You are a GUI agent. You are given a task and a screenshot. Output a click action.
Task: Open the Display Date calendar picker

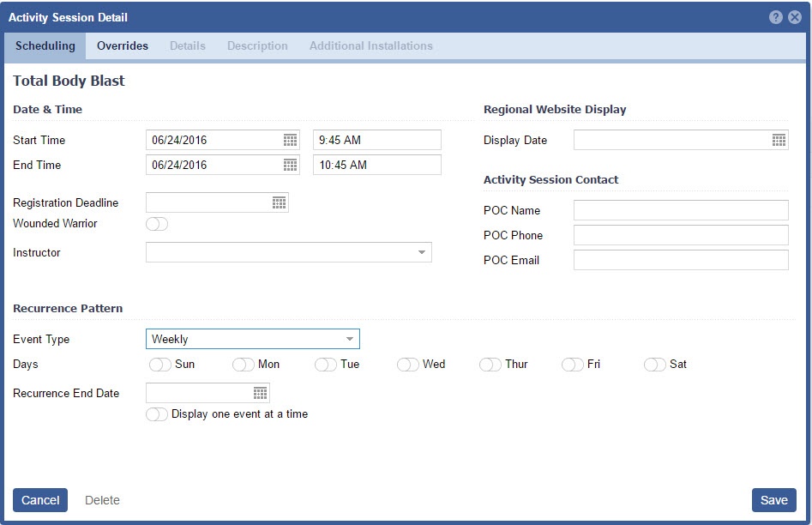click(x=779, y=140)
